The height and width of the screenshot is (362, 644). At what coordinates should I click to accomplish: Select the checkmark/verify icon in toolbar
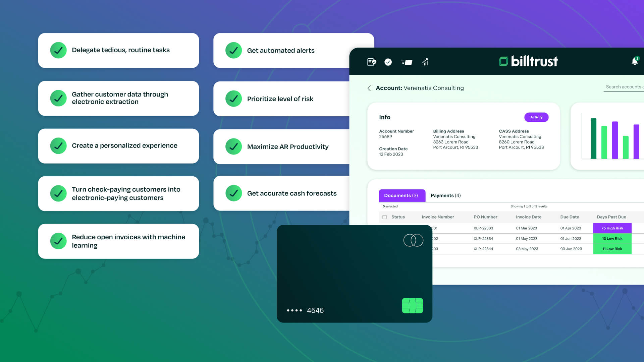click(x=388, y=61)
